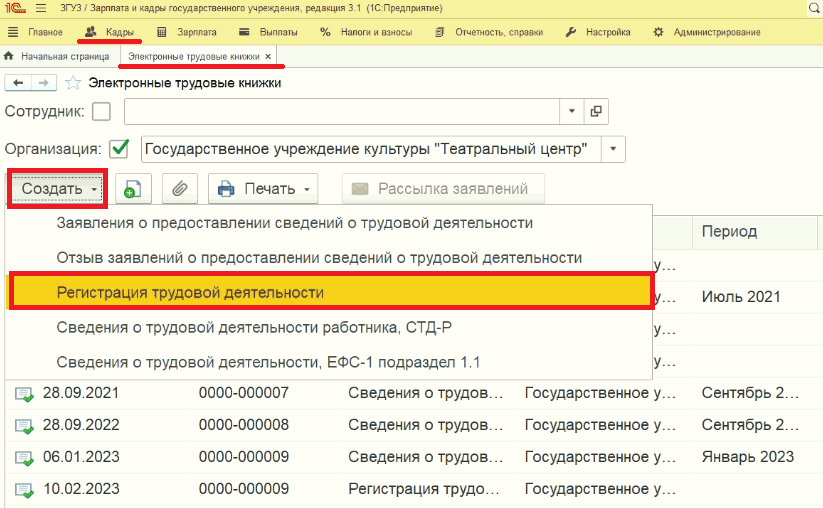Select the date 28.09.2022 cell
This screenshot has height=508, width=823.
(81, 425)
